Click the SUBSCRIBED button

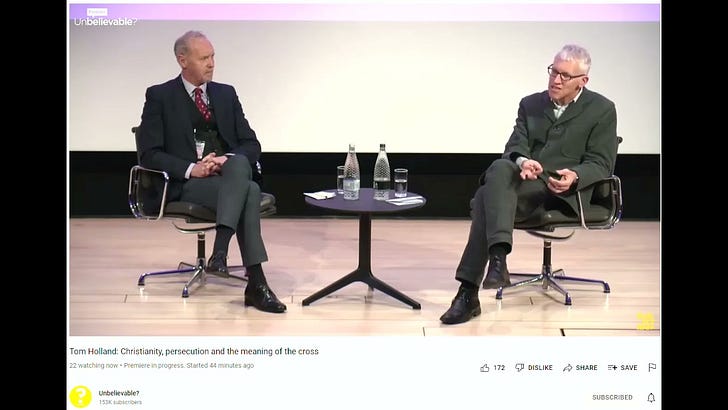point(612,397)
